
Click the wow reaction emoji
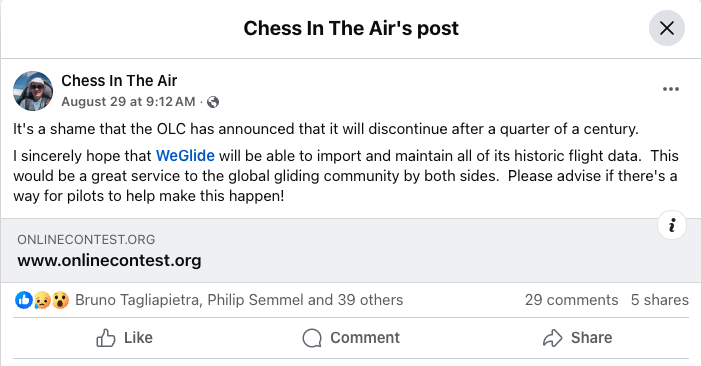(x=60, y=300)
